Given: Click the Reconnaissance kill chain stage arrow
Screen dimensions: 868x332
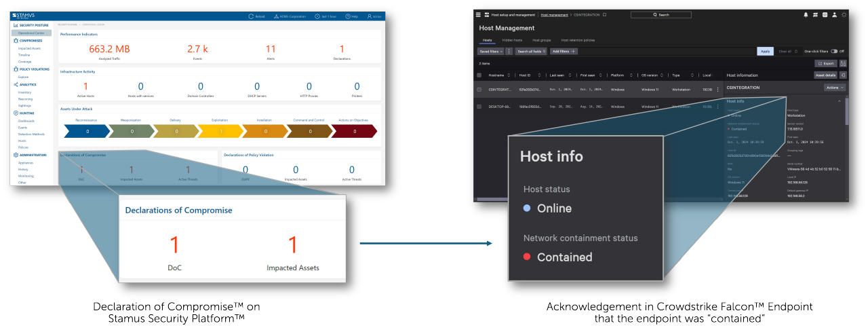Looking at the screenshot, I should tap(86, 131).
